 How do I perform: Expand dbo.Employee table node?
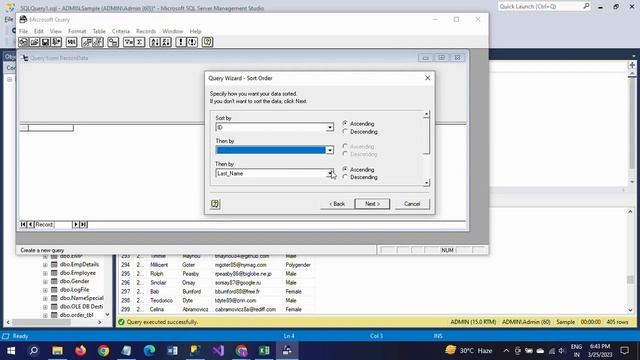pyautogui.click(x=45, y=273)
